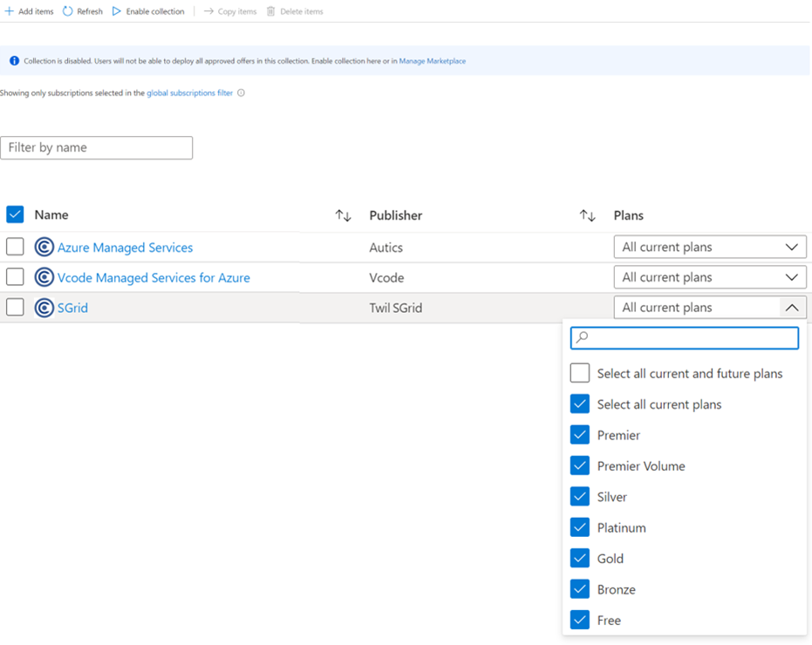Open Plans dropdown for Vcode Managed Services

pyautogui.click(x=710, y=277)
